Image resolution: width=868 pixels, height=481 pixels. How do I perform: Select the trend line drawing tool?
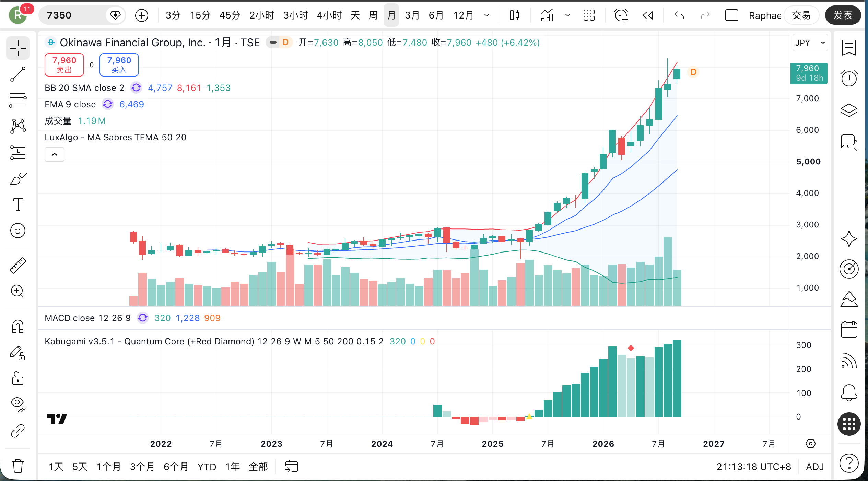tap(18, 74)
